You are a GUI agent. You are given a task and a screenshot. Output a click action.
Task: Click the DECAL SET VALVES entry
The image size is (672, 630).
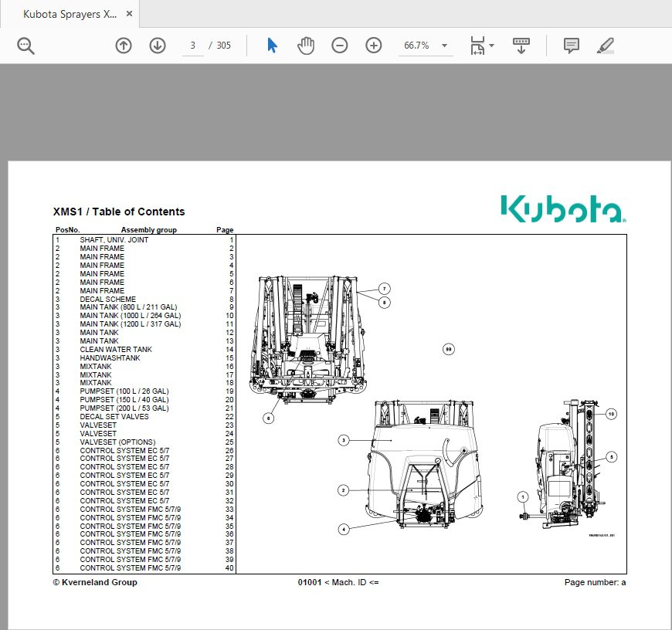pos(114,417)
